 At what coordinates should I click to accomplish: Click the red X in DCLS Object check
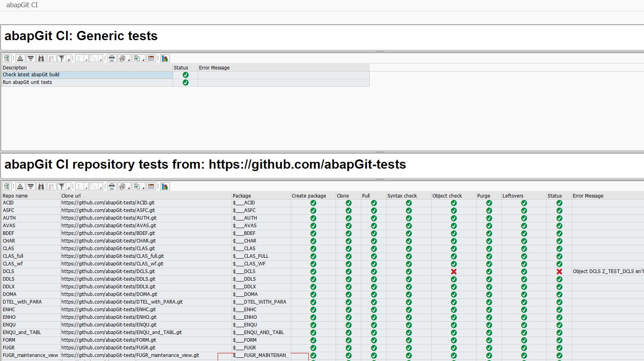[454, 272]
